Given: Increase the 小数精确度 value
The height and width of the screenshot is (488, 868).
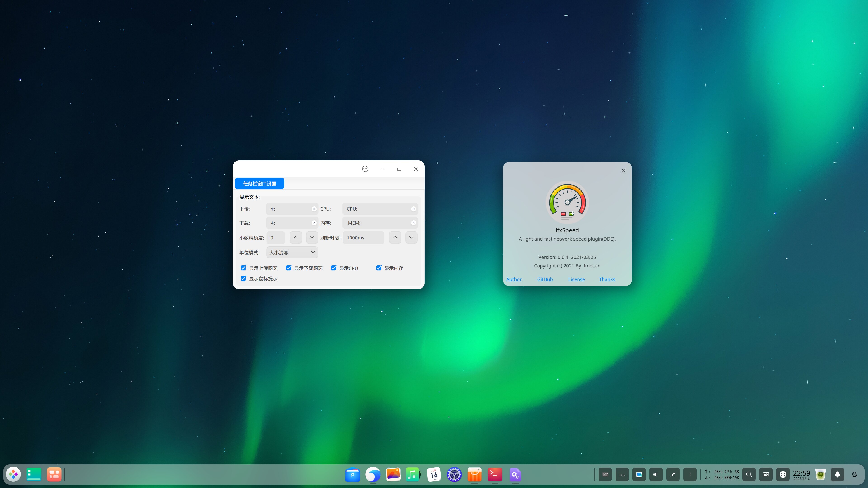Looking at the screenshot, I should coord(295,238).
